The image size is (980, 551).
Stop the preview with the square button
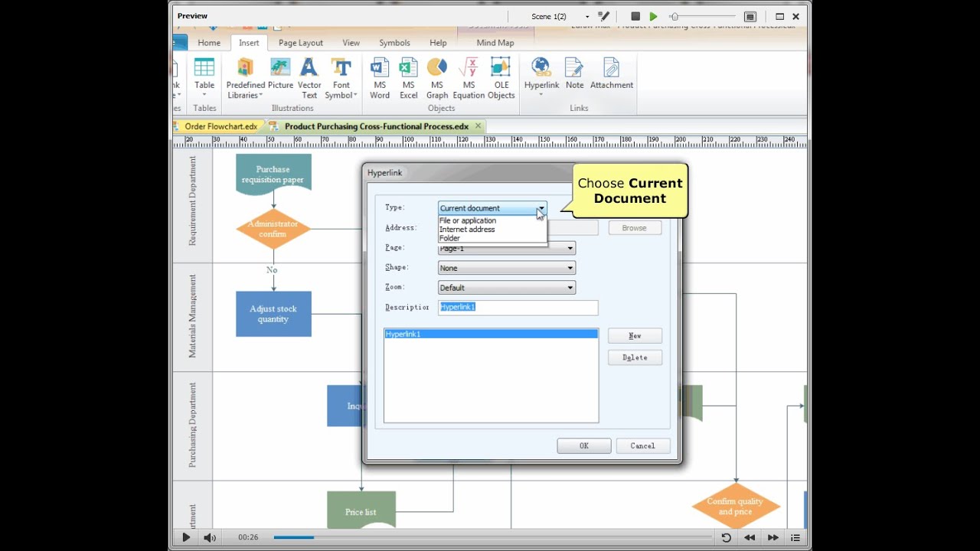[635, 16]
